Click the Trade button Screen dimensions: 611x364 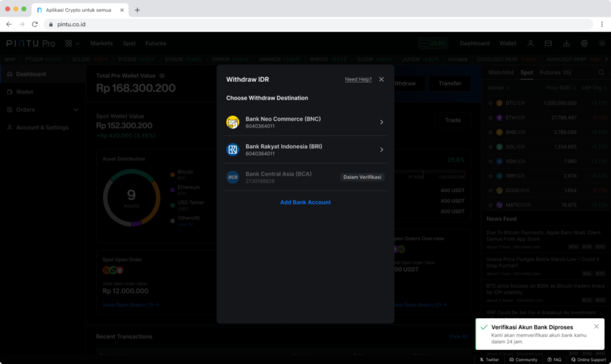[x=453, y=120]
